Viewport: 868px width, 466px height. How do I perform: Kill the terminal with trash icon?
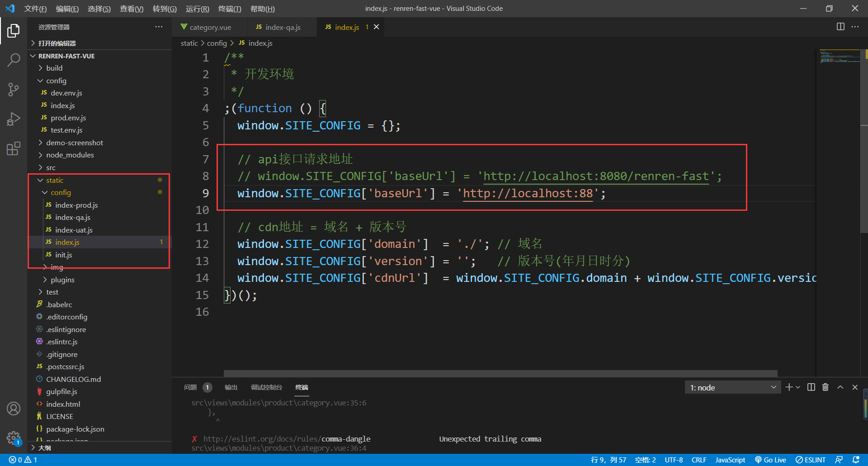826,387
